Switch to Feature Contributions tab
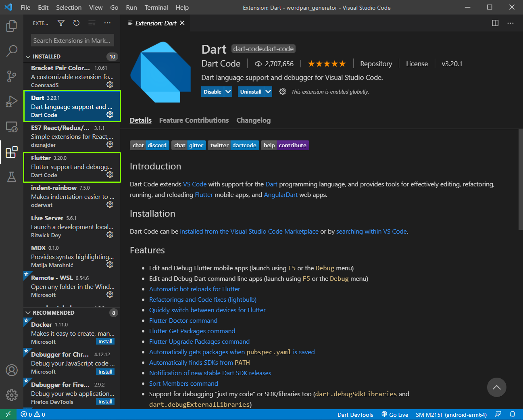The width and height of the screenshot is (523, 420). [x=194, y=120]
